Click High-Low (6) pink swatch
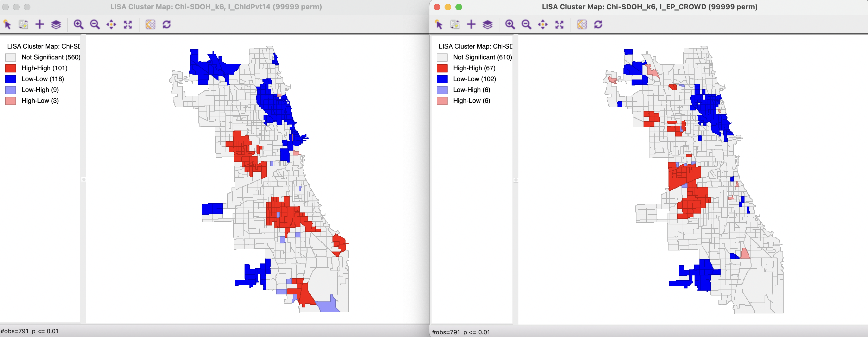868x337 pixels. [x=442, y=101]
